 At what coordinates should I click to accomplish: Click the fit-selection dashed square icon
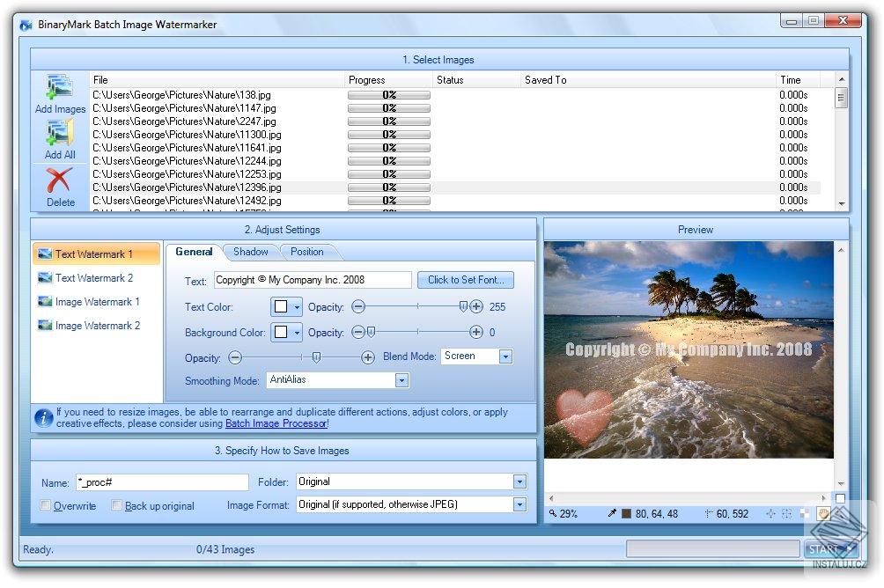(787, 513)
